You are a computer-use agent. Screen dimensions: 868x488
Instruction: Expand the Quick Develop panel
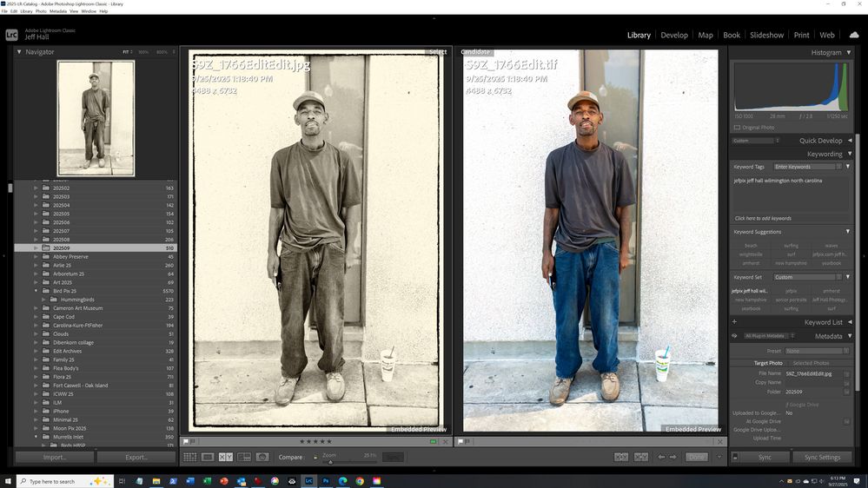(x=850, y=141)
